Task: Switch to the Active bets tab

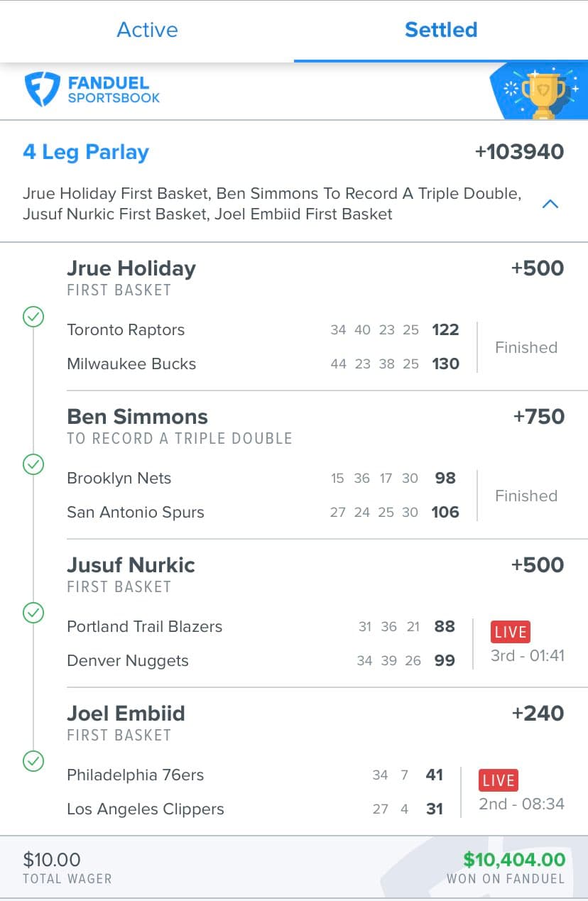Action: click(147, 30)
